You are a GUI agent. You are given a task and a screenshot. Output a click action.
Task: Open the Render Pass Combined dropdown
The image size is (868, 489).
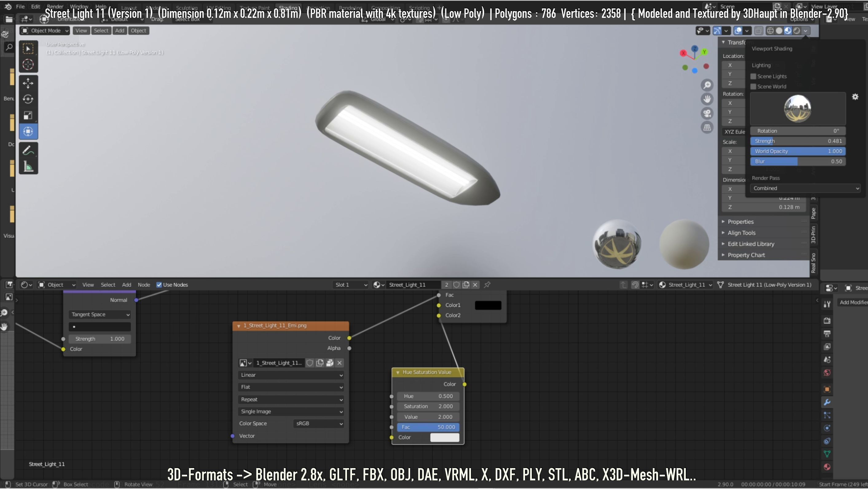pyautogui.click(x=805, y=188)
